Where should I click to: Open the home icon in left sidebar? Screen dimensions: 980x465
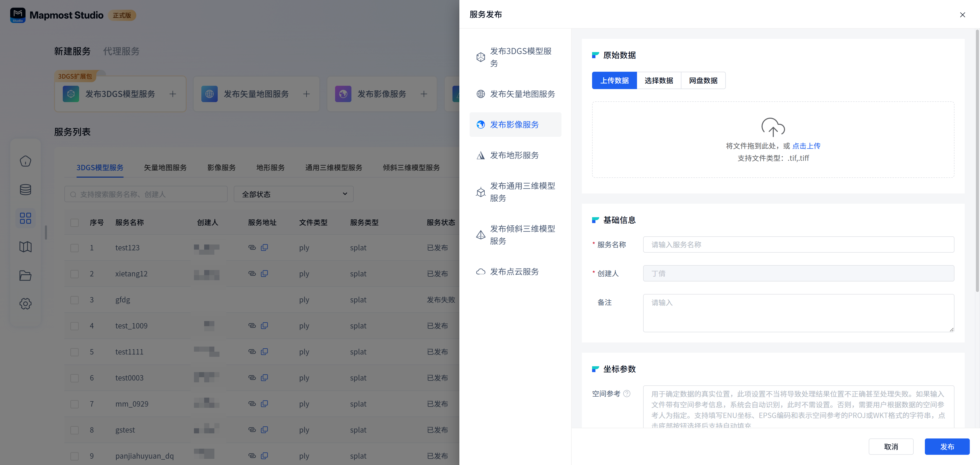pos(26,161)
